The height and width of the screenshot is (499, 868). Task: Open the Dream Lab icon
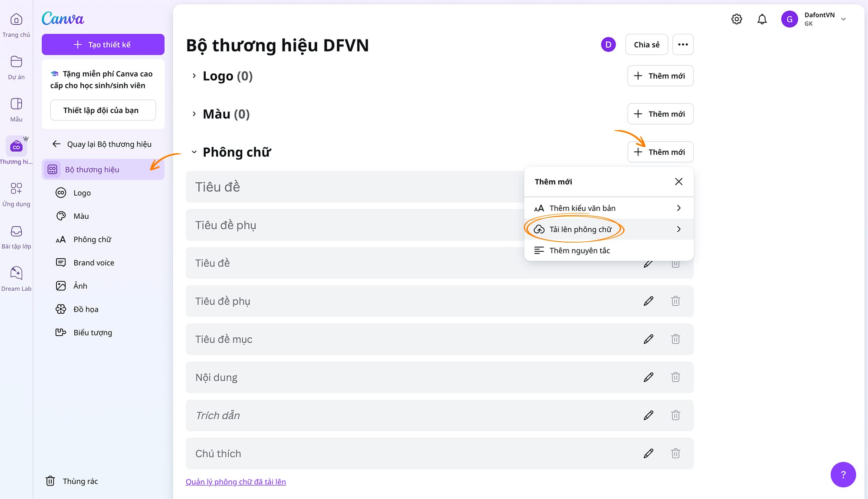pyautogui.click(x=16, y=273)
